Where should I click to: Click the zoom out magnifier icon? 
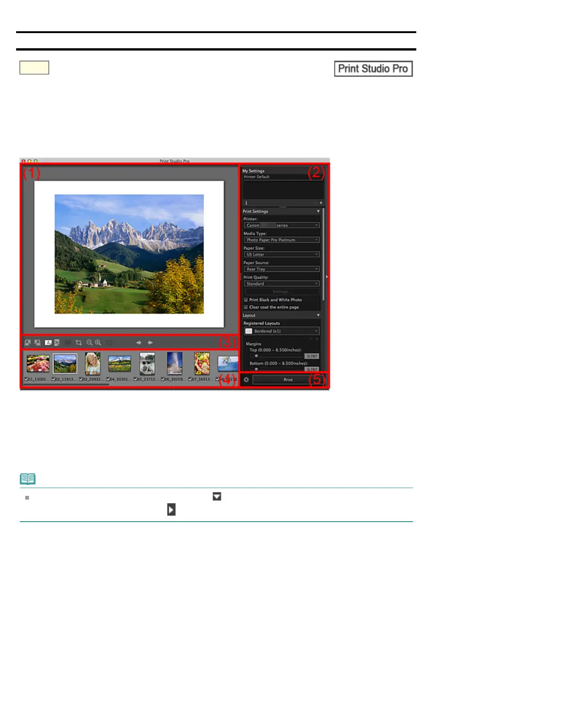point(89,342)
